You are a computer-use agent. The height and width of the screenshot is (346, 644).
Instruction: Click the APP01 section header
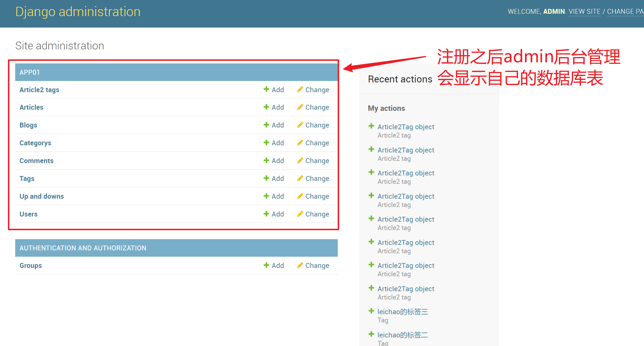click(30, 72)
